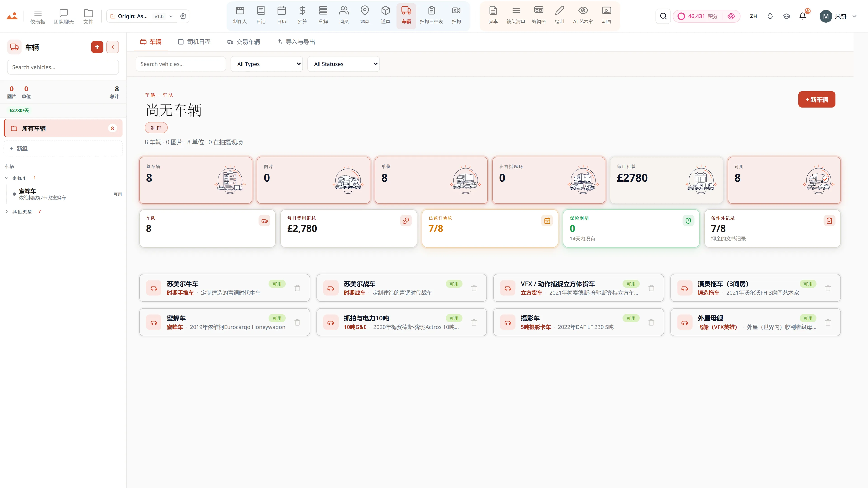Viewport: 868px width, 488px height.
Task: Click the search magnifier icon in header
Action: (663, 16)
